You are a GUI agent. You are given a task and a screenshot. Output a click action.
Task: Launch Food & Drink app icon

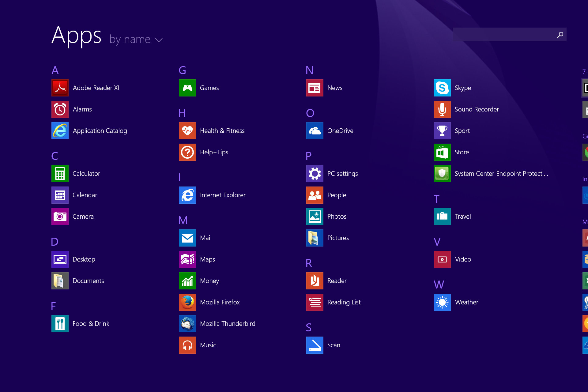(60, 324)
